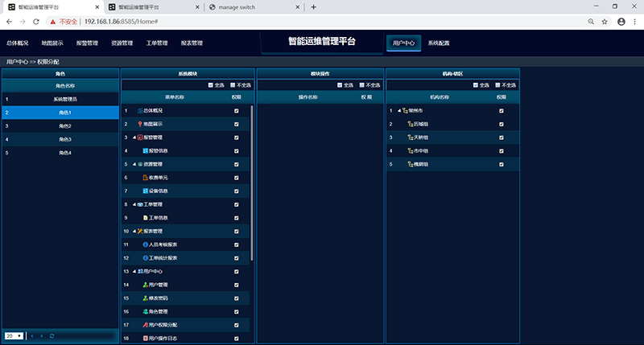Click the 用户管理 user icon
644x345 pixels.
click(x=146, y=285)
